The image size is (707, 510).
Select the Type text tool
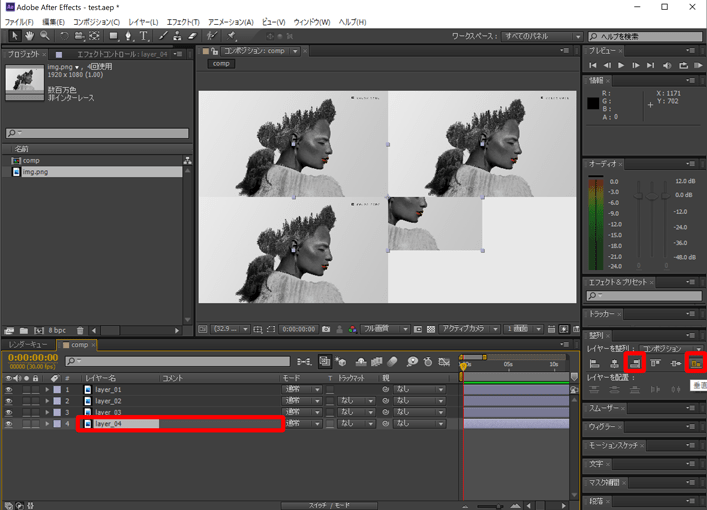[x=143, y=36]
